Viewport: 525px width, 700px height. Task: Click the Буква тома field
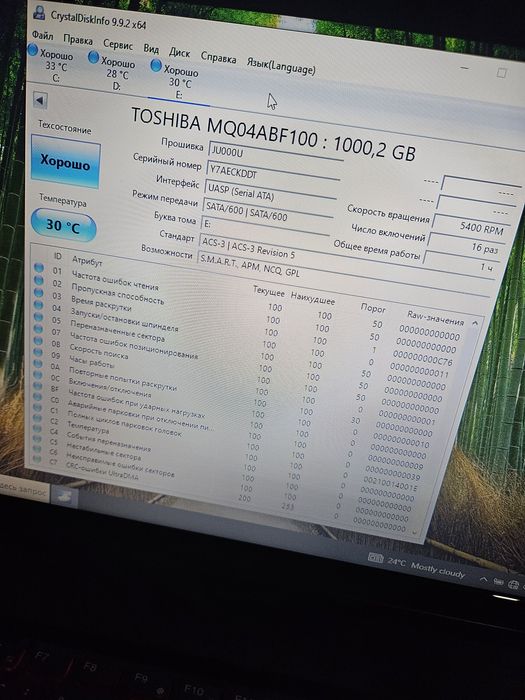pyautogui.click(x=265, y=227)
